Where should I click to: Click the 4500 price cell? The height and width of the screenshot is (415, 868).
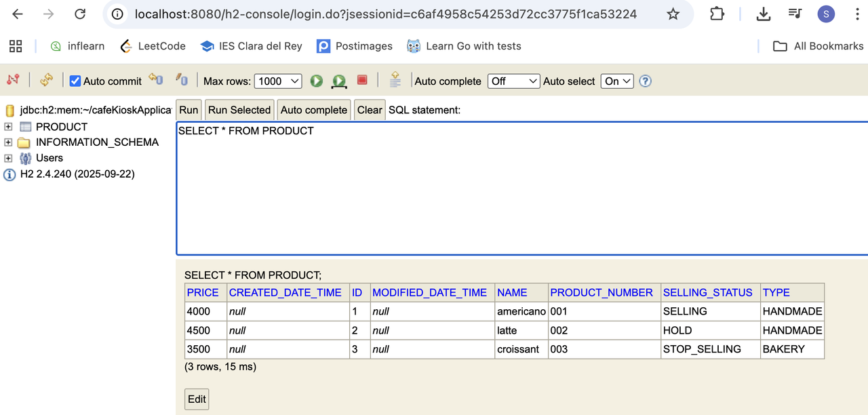206,330
